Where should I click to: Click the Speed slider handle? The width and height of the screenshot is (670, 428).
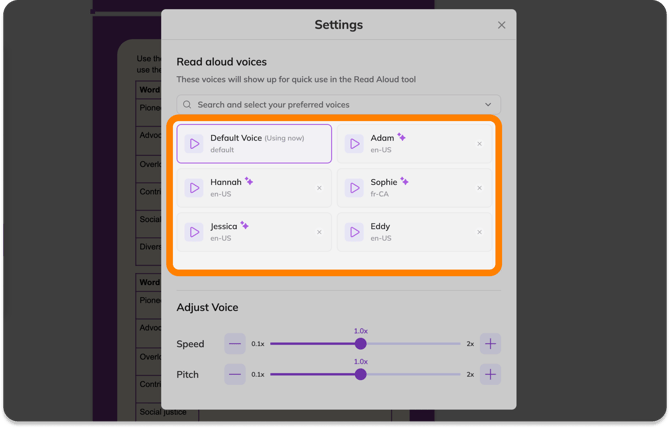click(361, 344)
